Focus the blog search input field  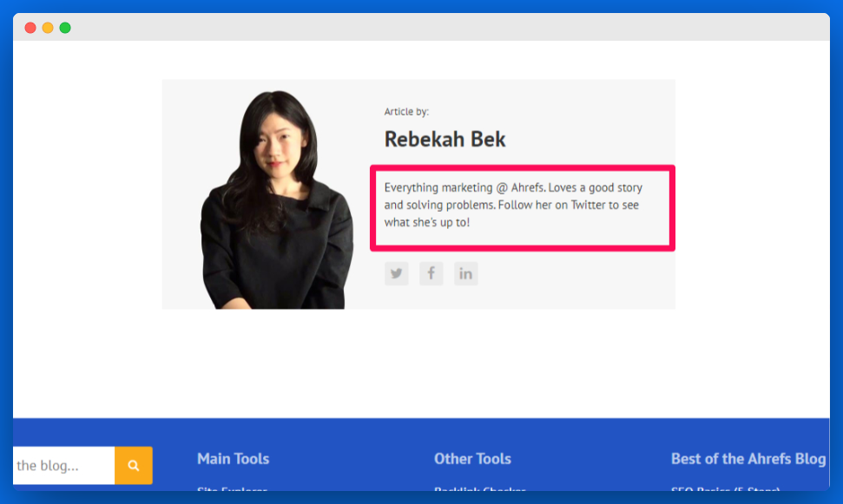[x=64, y=465]
